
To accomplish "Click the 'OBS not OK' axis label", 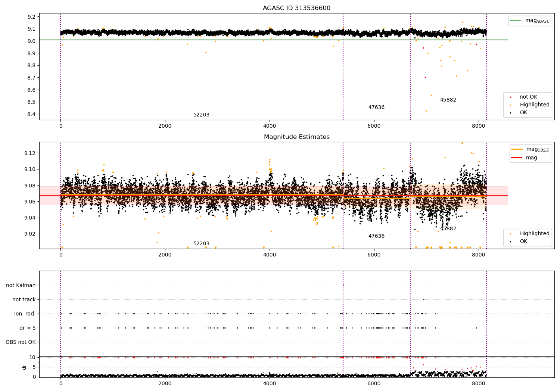I will [21, 342].
